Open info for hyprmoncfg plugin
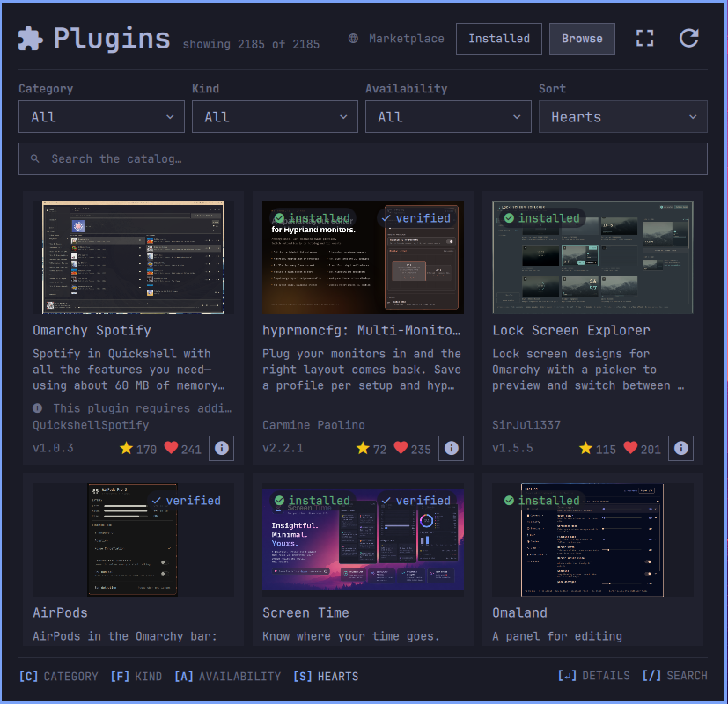Screen dimensions: 728x704 452,448
